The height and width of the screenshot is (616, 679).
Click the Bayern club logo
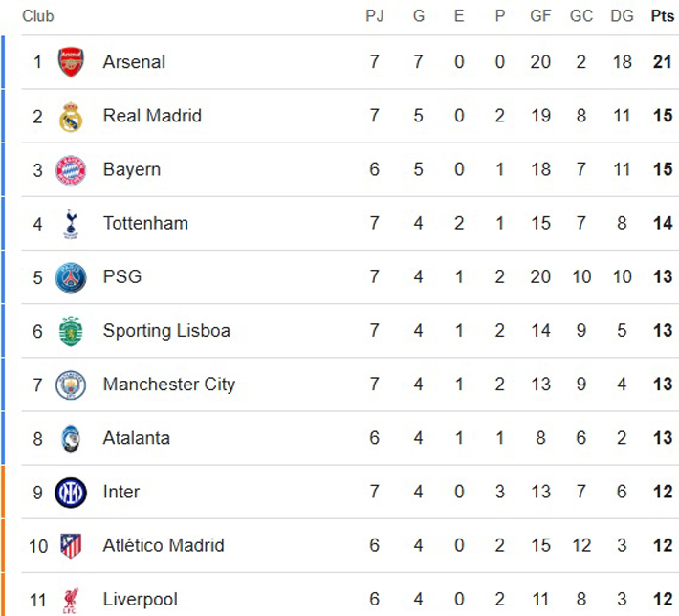71,170
